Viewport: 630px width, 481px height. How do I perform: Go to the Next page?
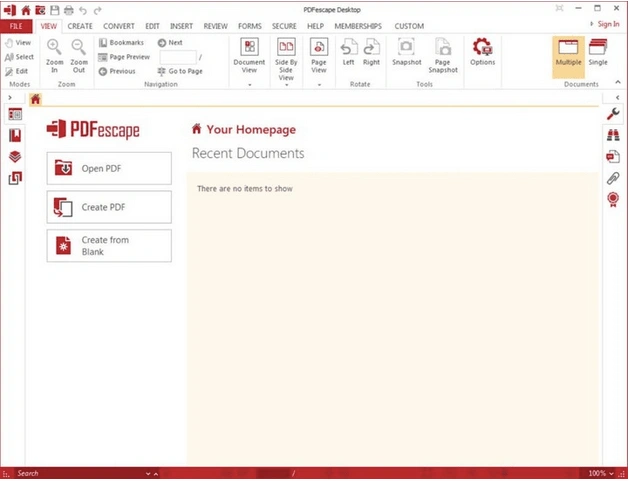coord(170,43)
